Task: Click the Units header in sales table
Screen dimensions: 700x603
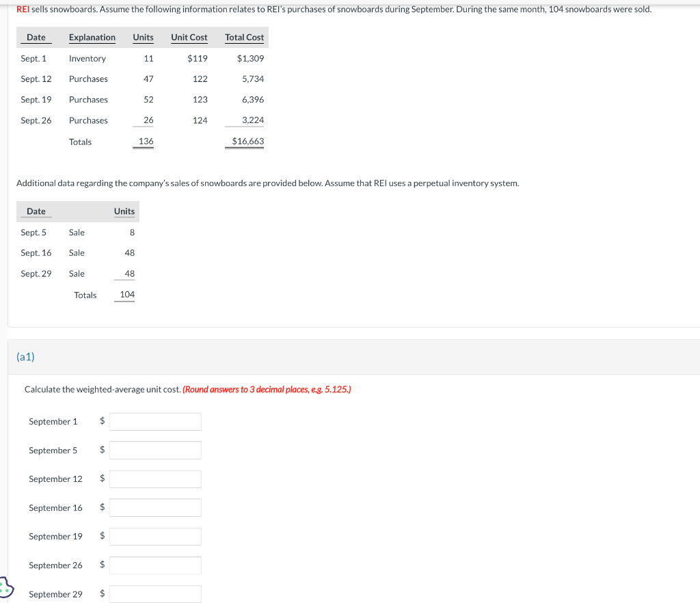Action: tap(124, 211)
